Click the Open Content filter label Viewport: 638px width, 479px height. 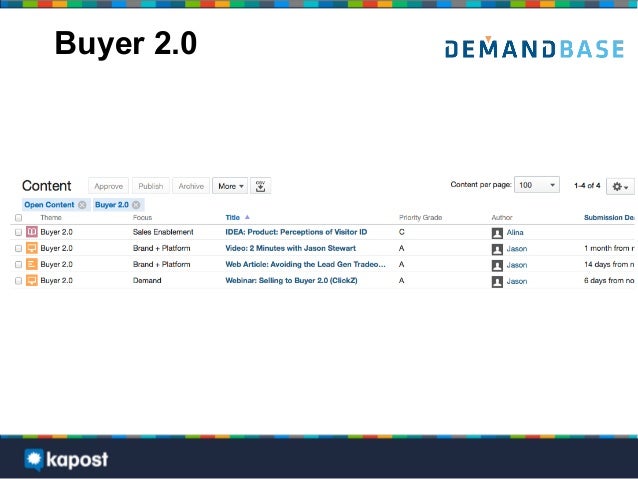49,205
